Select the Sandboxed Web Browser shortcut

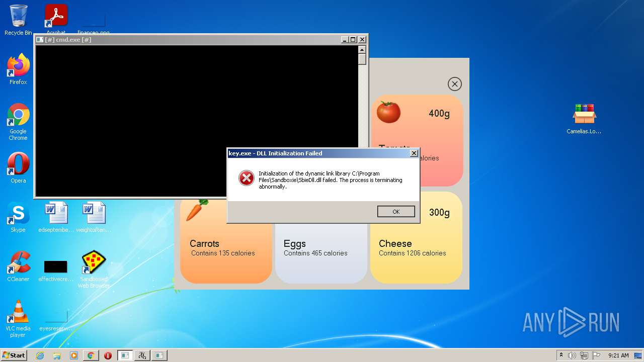click(x=94, y=269)
